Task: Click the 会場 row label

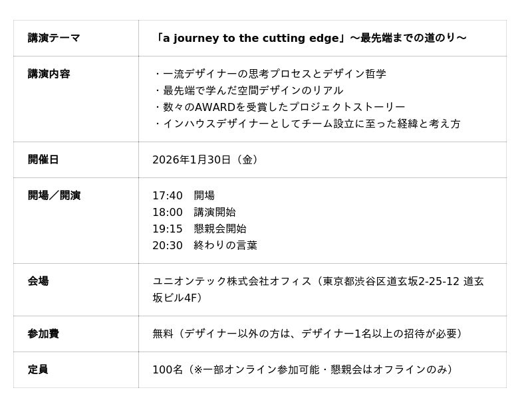Action: point(38,281)
